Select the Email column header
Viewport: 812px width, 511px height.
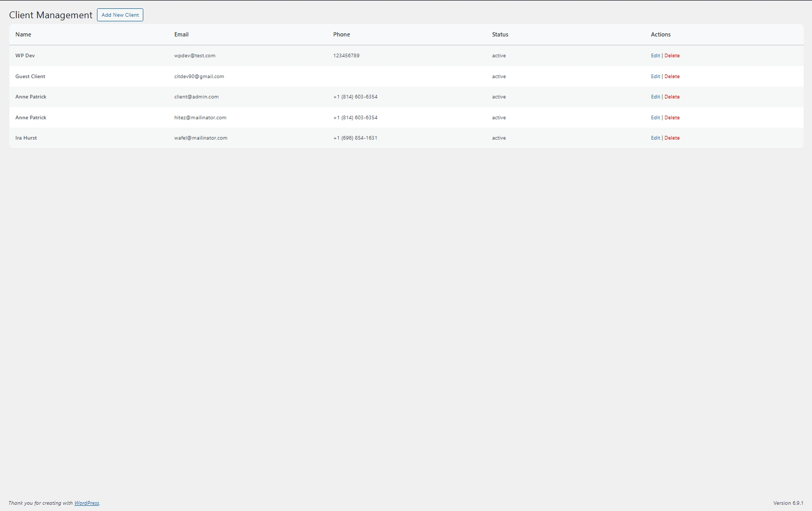181,34
